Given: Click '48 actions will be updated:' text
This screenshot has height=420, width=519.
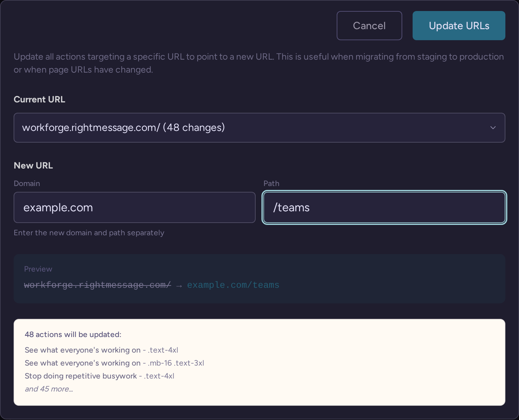Looking at the screenshot, I should click(x=73, y=334).
